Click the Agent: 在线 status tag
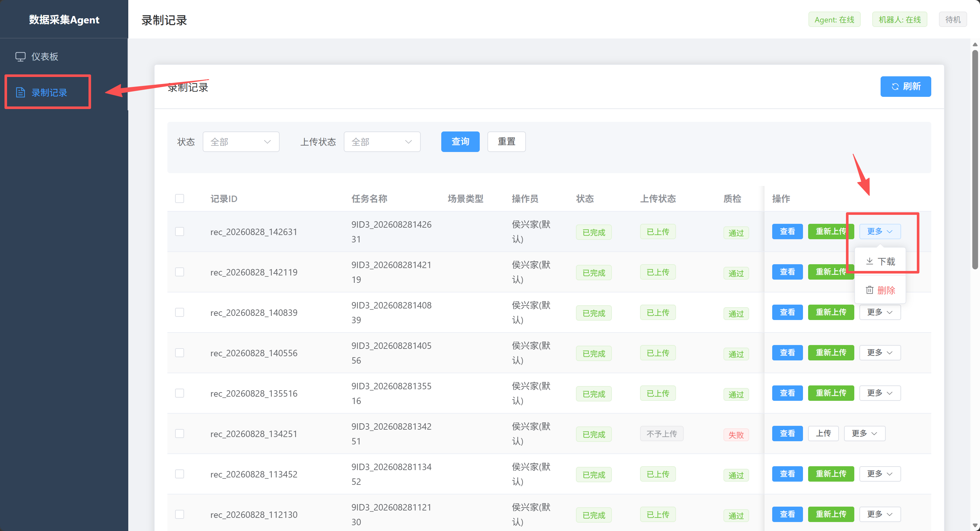This screenshot has height=531, width=980. 834,20
